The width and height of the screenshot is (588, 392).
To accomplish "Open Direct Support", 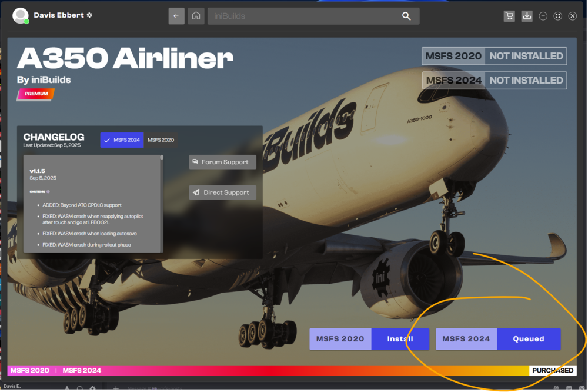I will (x=223, y=192).
